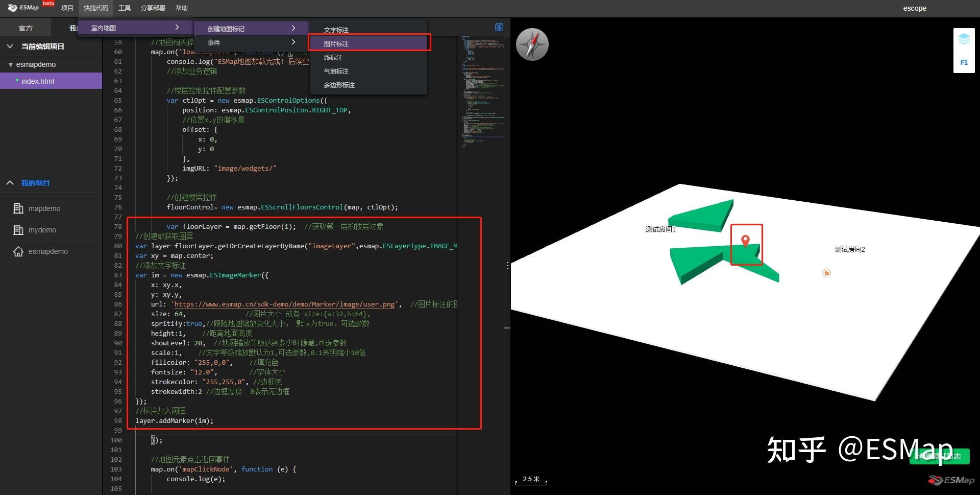Click the code line size: 64,

click(168, 314)
